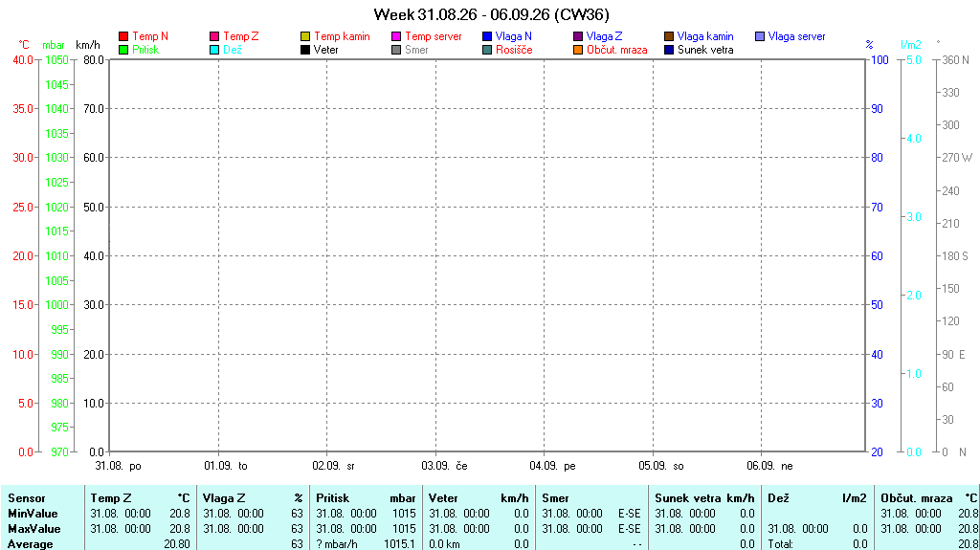This screenshot has height=550, width=980.
Task: Click the 20.80 average temperature value
Action: [x=177, y=544]
